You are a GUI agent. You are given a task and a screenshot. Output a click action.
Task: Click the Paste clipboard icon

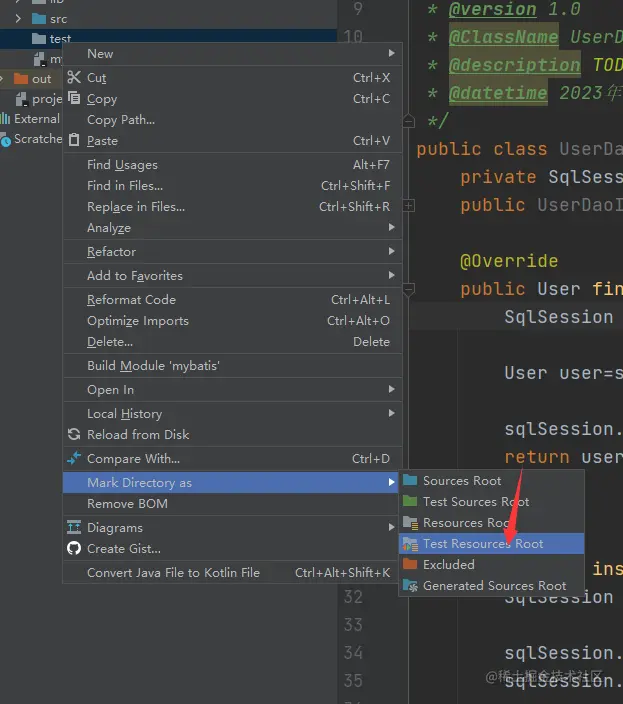point(74,141)
